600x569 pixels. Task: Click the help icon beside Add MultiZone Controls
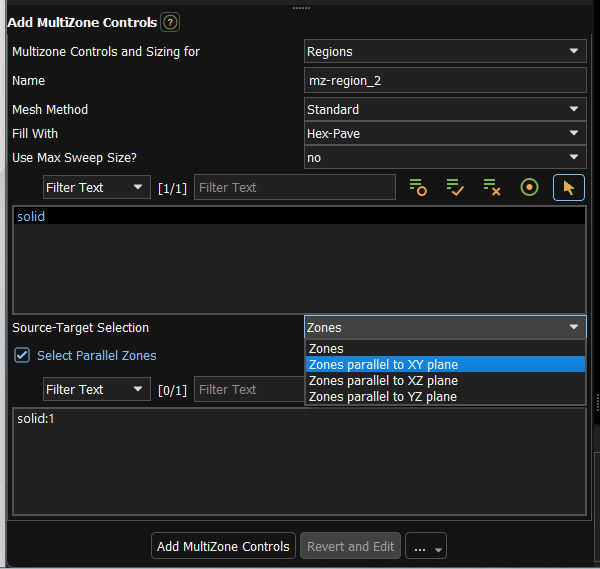171,22
